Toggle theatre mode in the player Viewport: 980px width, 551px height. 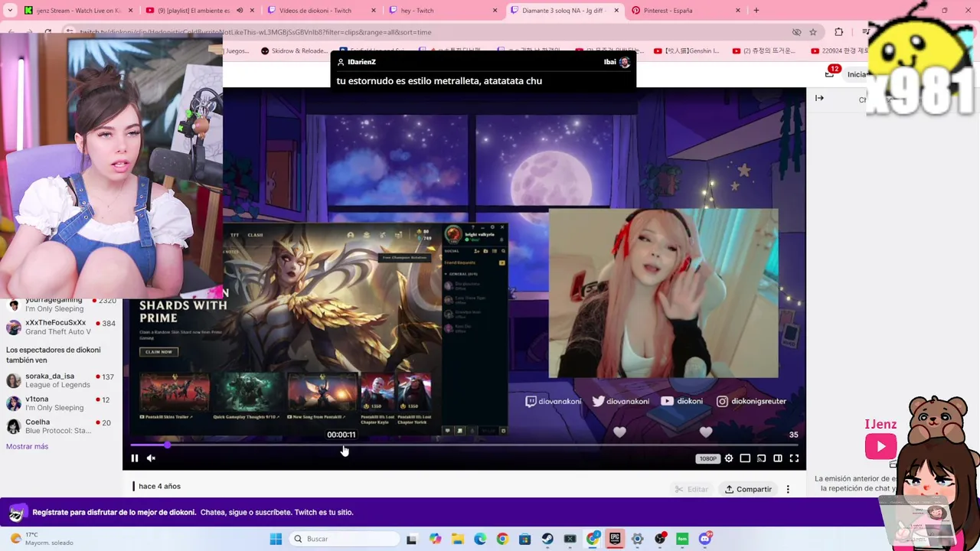coord(778,458)
